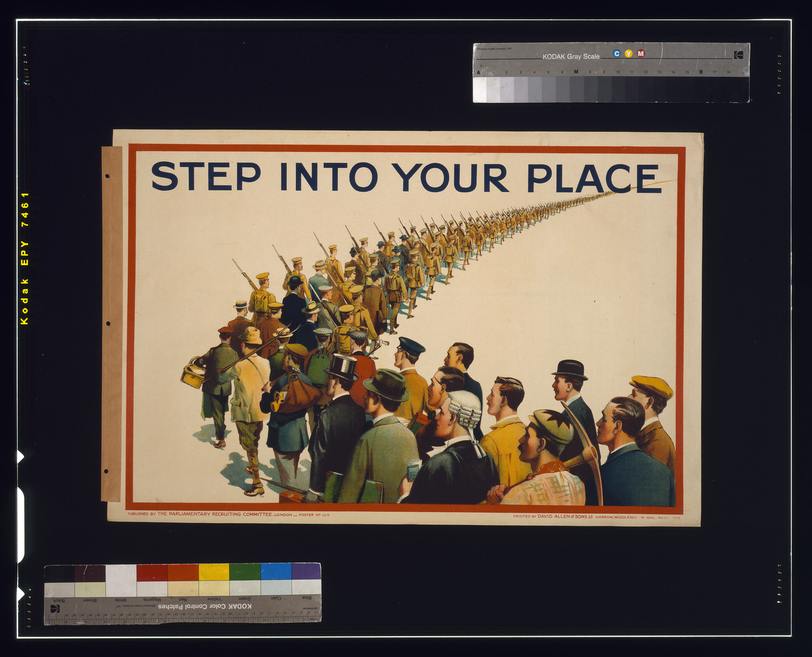The image size is (812, 657).
Task: Click the green felt hat in the foreground
Action: pos(386,384)
